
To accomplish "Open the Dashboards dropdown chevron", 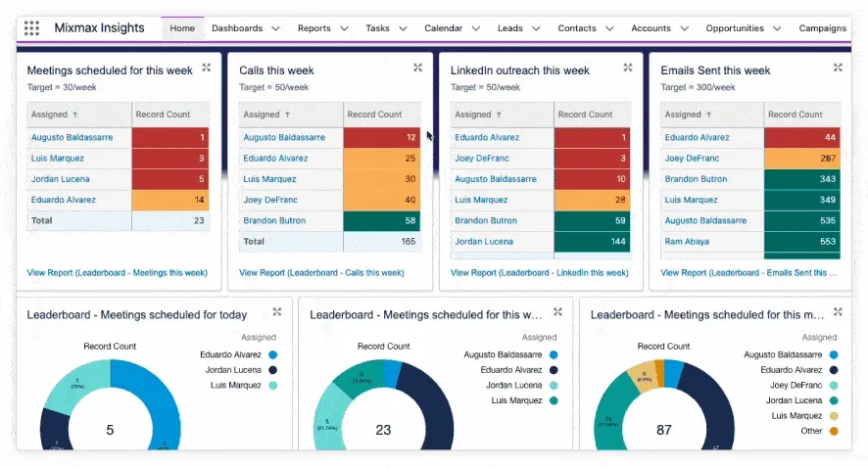I will 275,28.
